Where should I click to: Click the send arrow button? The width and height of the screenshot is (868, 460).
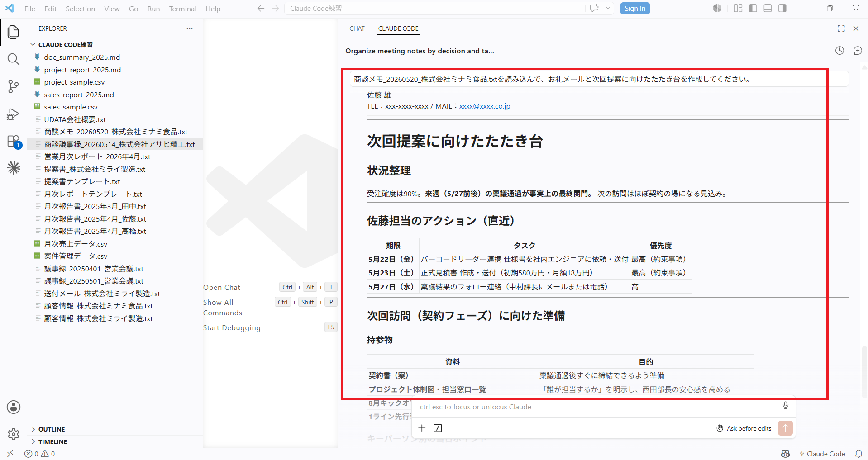point(785,428)
